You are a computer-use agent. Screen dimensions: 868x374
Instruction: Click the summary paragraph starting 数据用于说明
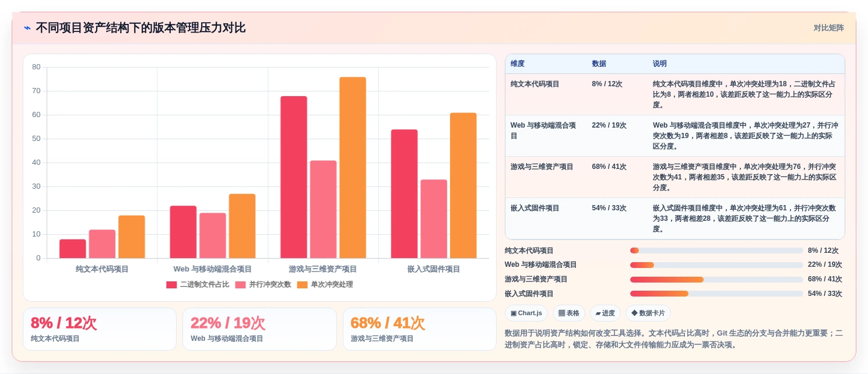674,339
